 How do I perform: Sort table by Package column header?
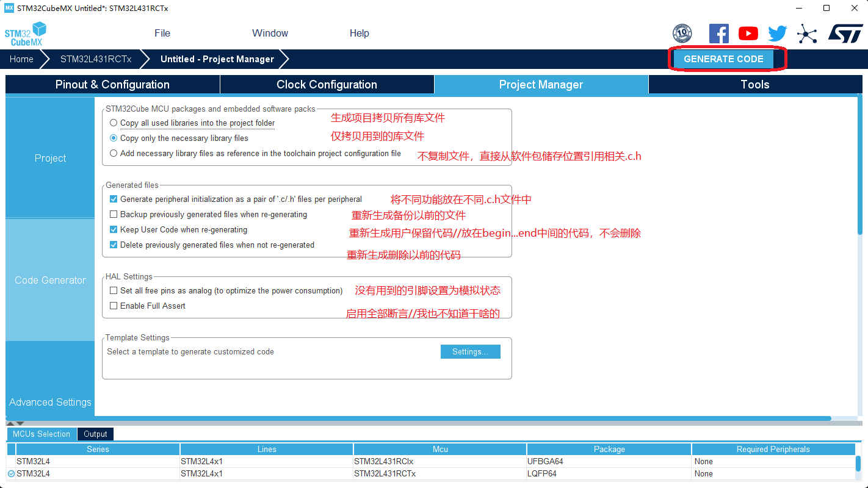(609, 449)
